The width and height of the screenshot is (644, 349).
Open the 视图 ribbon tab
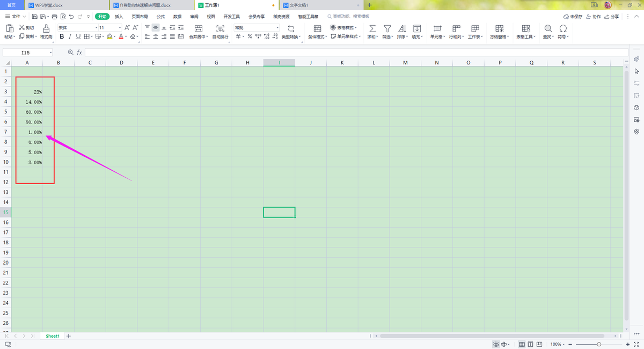(x=211, y=17)
